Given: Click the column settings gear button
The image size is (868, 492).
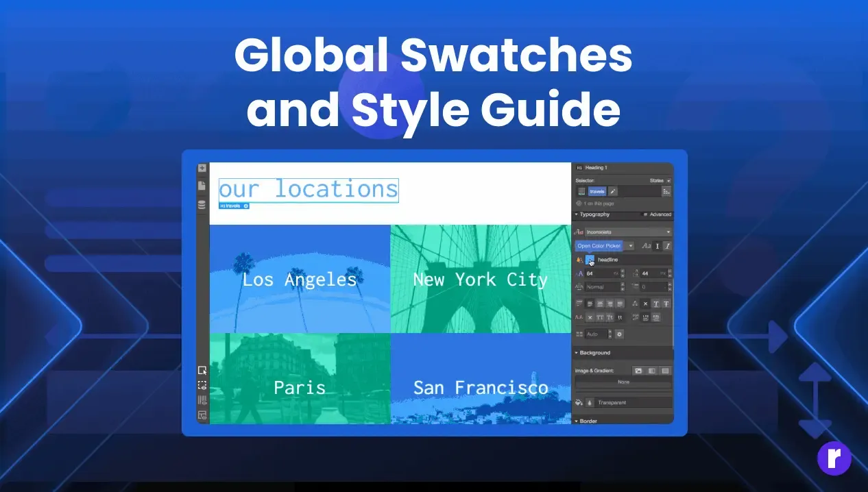Looking at the screenshot, I should pos(619,334).
